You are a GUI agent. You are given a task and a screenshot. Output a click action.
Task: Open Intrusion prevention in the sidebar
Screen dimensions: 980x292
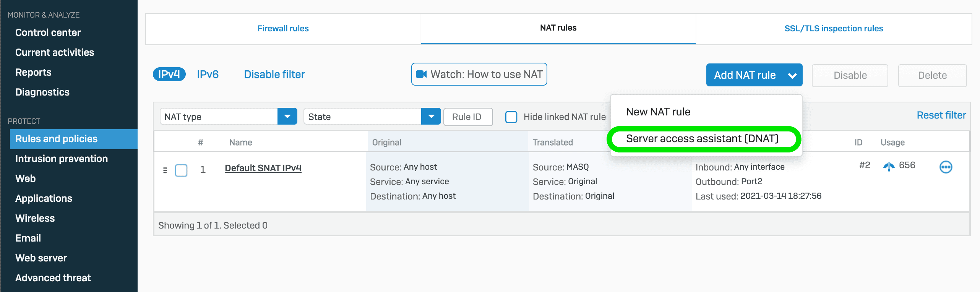[x=62, y=159]
